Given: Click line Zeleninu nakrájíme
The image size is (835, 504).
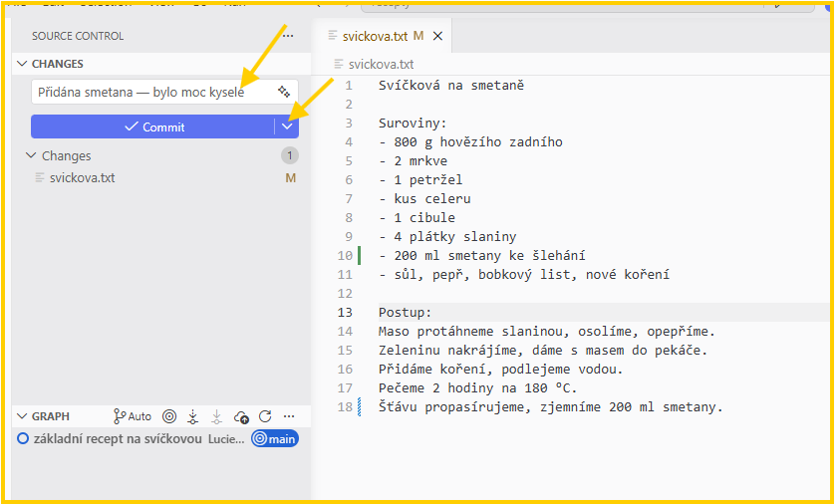Looking at the screenshot, I should (543, 351).
